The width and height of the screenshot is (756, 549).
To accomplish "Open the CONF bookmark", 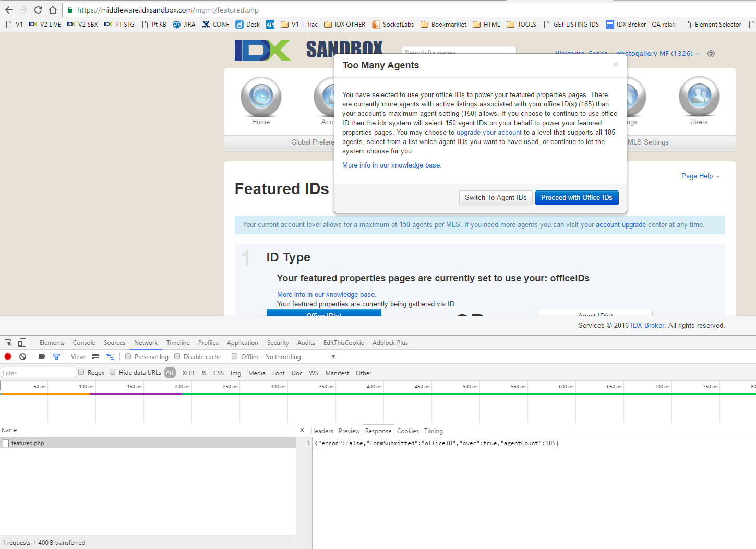I will click(215, 25).
